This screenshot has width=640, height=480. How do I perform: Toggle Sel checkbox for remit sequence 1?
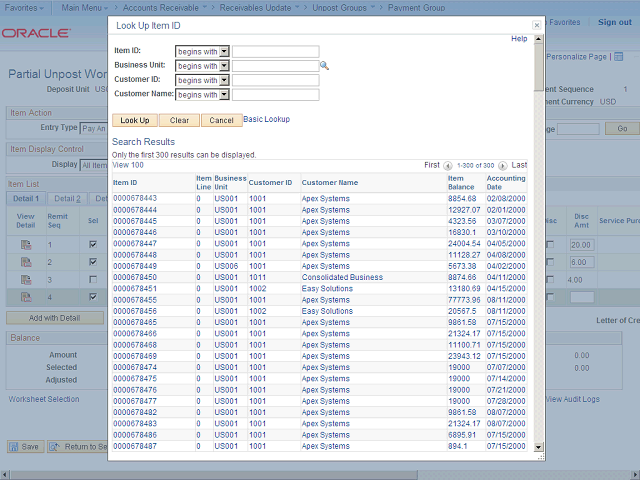click(93, 245)
